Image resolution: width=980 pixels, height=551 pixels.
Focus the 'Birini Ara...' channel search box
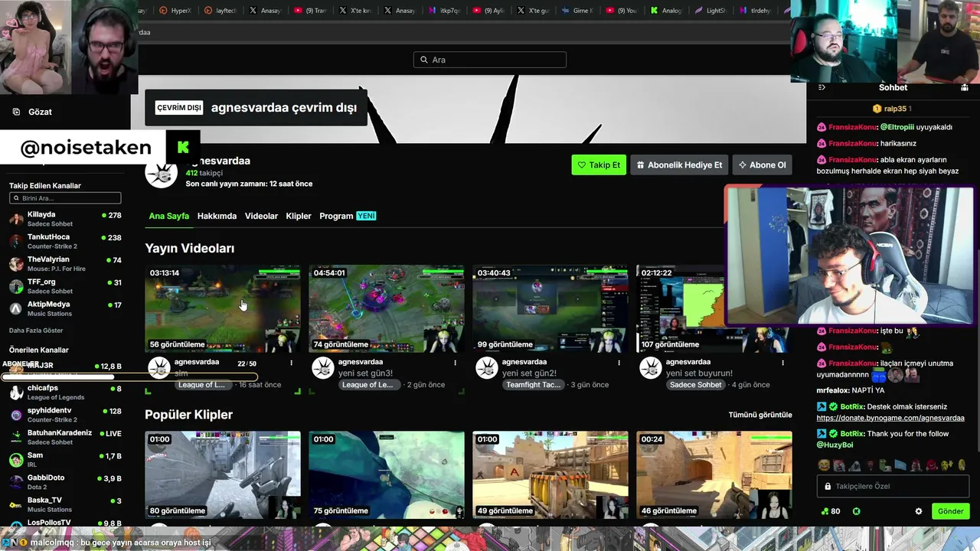pos(65,198)
